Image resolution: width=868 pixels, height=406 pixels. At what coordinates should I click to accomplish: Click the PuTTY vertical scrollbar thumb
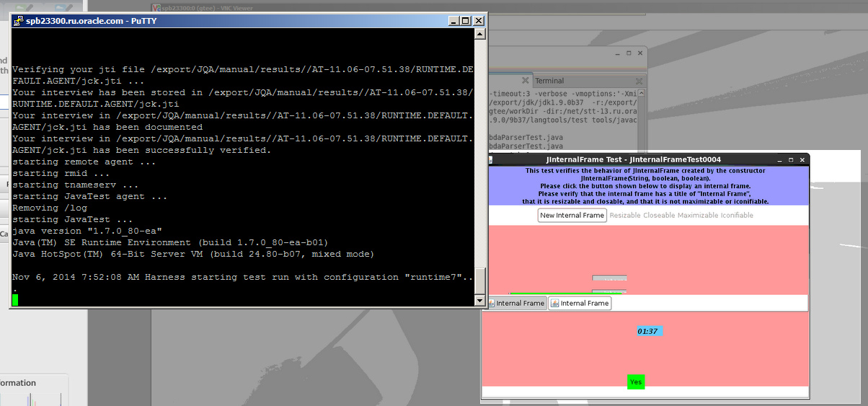pos(480,281)
